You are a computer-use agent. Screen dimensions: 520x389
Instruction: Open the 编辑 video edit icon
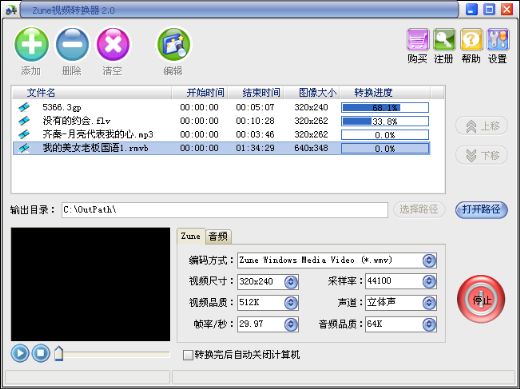click(173, 44)
